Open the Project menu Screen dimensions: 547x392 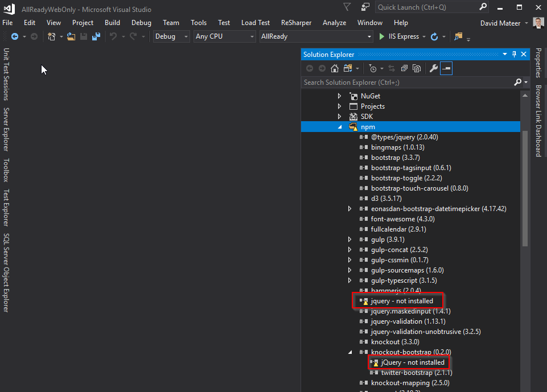[83, 23]
